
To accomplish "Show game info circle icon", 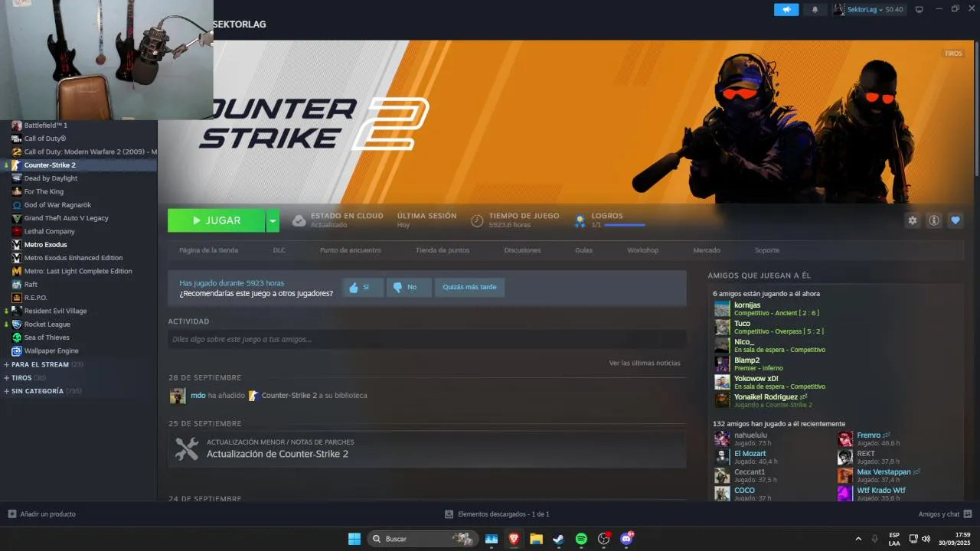I will click(934, 220).
